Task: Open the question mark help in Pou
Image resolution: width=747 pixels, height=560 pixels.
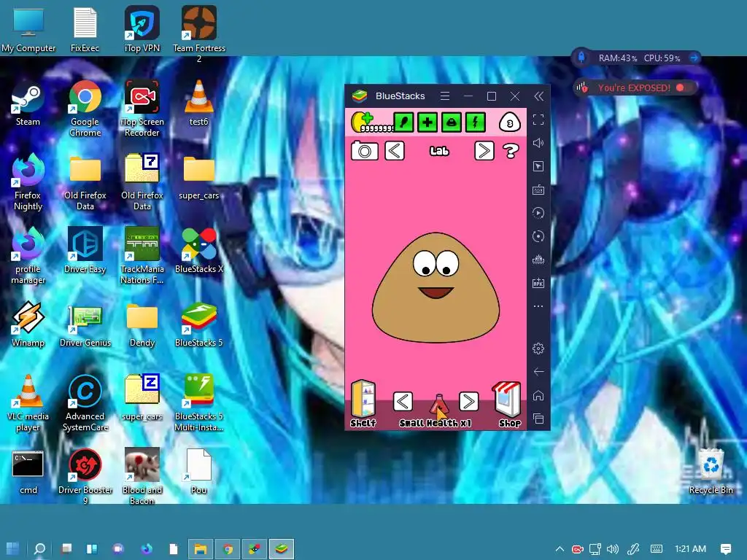Action: (511, 151)
